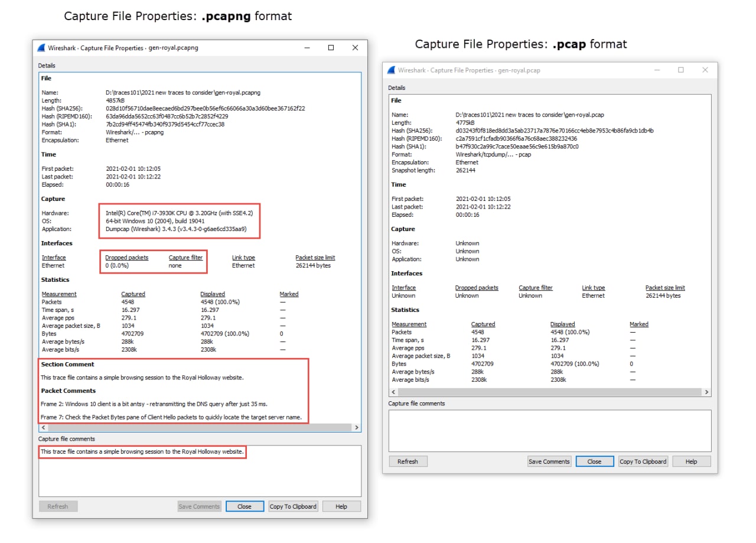This screenshot has width=756, height=543.
Task: Click Length value 4775kB
Action: click(465, 122)
